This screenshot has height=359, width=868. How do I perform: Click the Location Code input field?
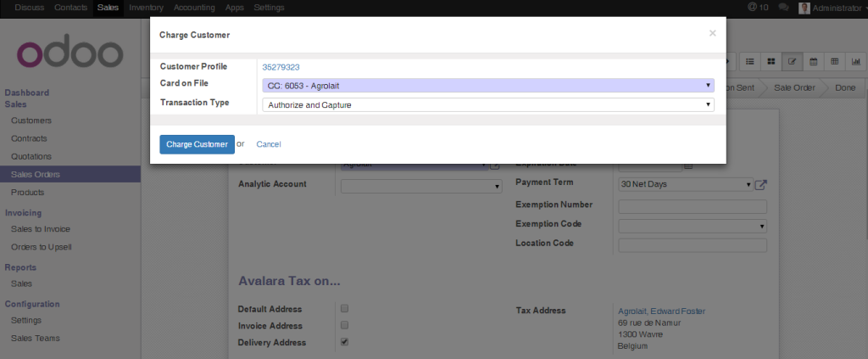(693, 245)
